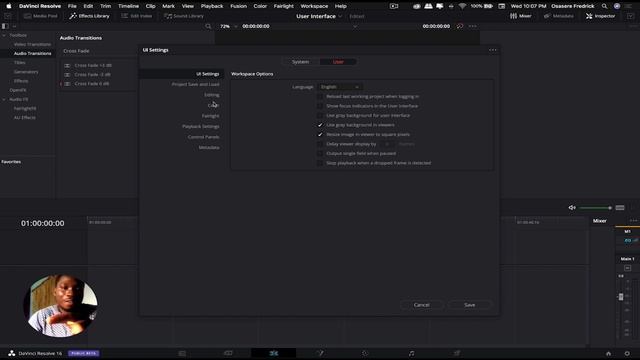Open Project Settings gear icon

click(x=627, y=353)
